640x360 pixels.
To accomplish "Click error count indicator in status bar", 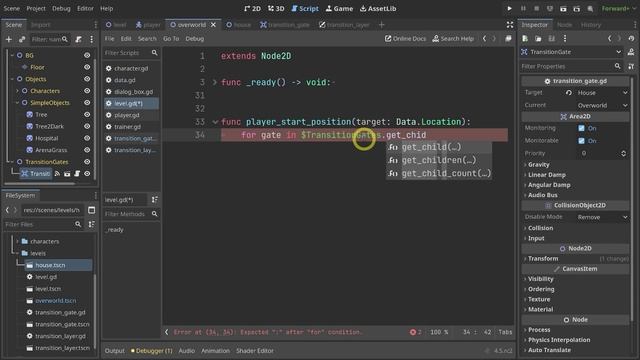I will [x=416, y=332].
